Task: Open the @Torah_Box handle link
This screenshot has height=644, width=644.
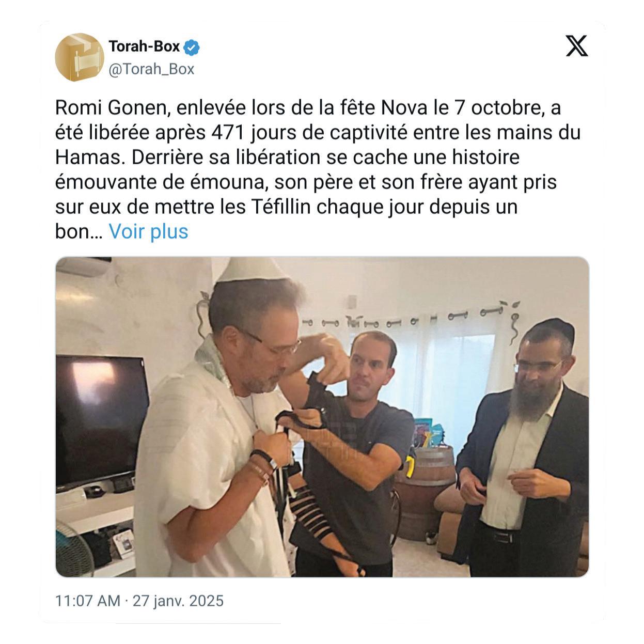Action: pos(151,69)
